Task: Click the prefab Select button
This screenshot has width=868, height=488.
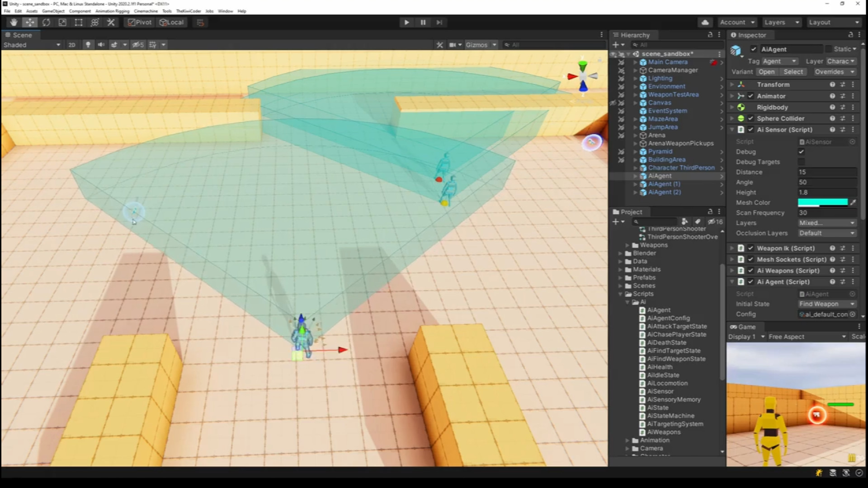Action: point(793,72)
